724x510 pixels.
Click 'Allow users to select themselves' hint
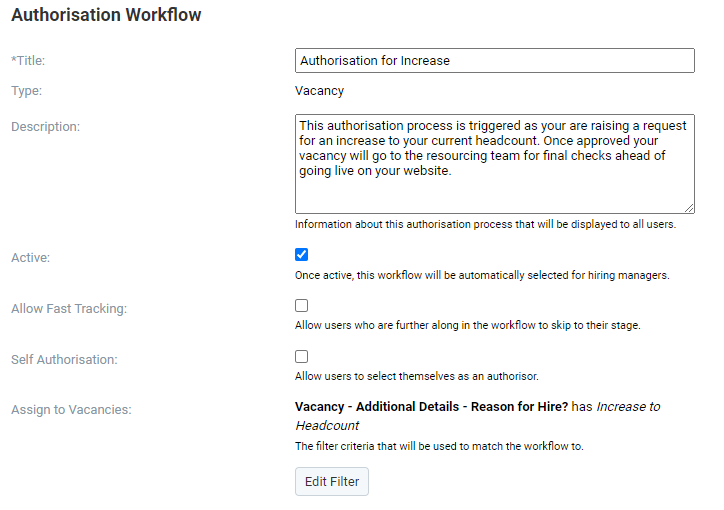[x=416, y=376]
